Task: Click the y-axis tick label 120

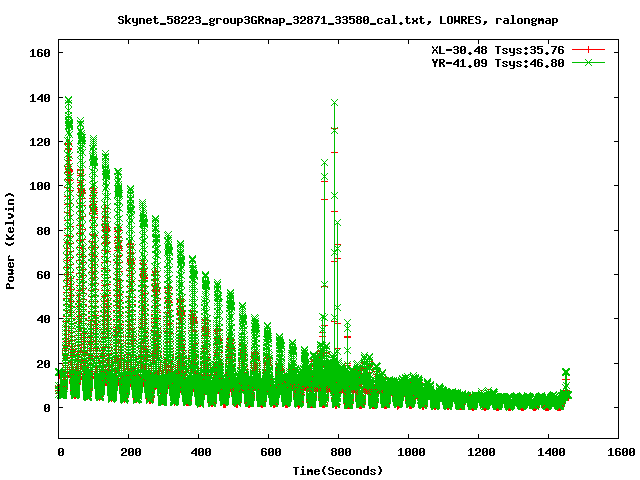Action: (40, 142)
